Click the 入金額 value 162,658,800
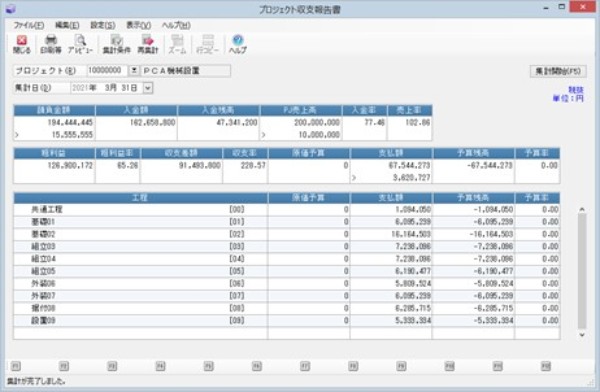 click(x=153, y=122)
